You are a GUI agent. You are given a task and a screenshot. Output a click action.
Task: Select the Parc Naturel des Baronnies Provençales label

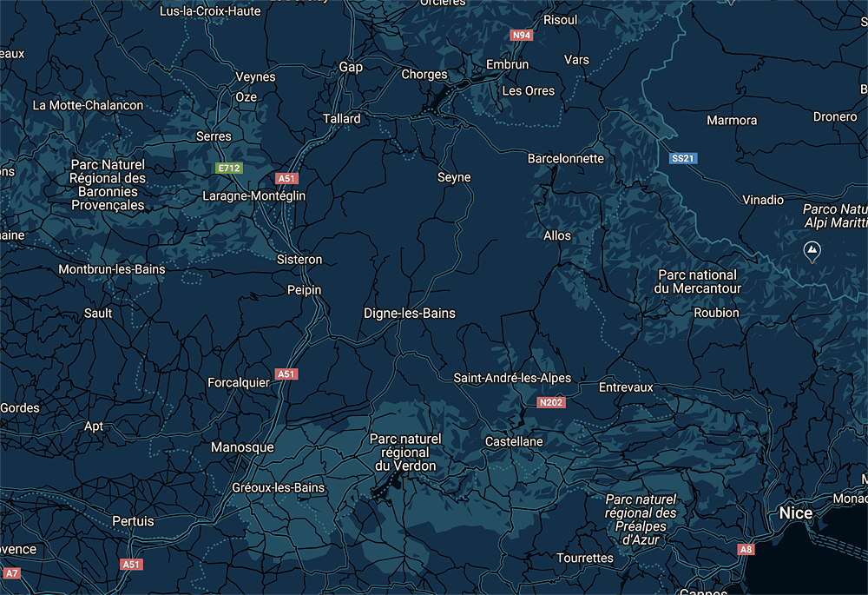(108, 185)
